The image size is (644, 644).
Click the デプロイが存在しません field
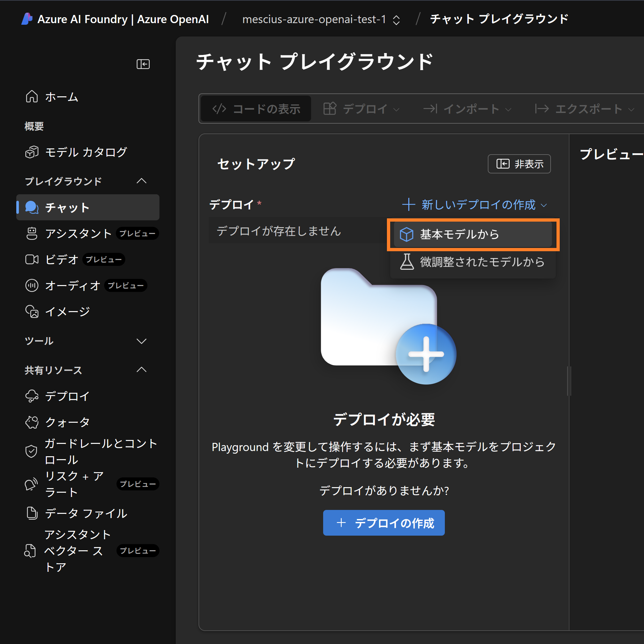pyautogui.click(x=298, y=231)
